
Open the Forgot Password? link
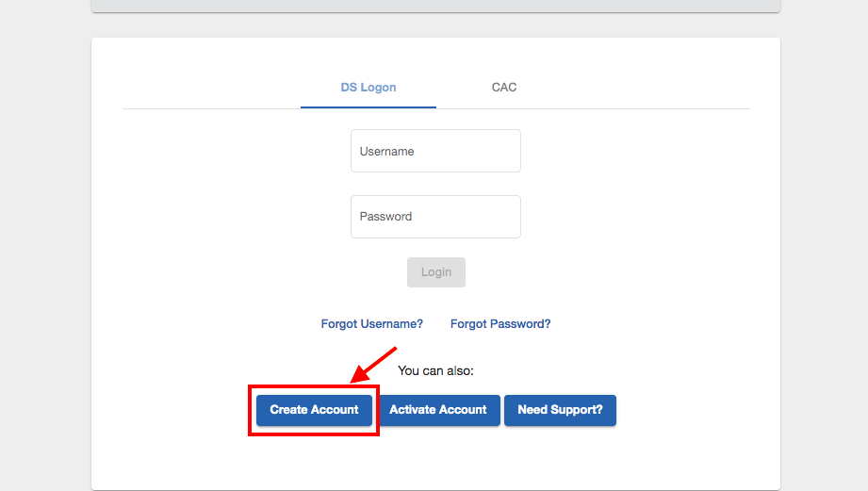[x=500, y=324]
